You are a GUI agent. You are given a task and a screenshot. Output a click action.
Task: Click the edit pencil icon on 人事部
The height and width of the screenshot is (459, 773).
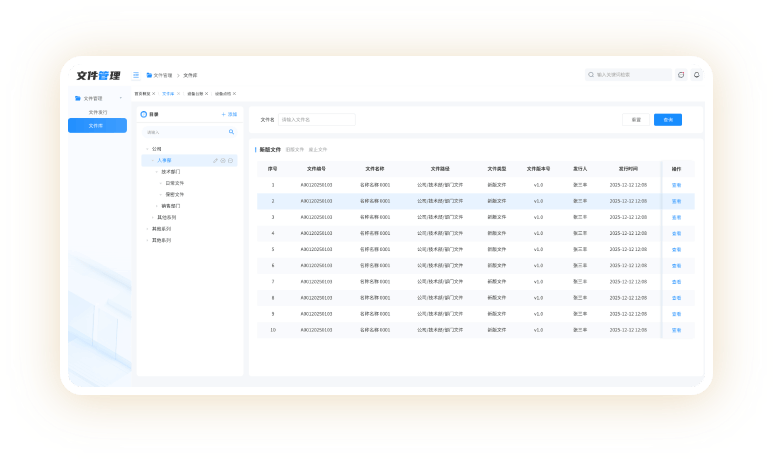[x=215, y=160]
